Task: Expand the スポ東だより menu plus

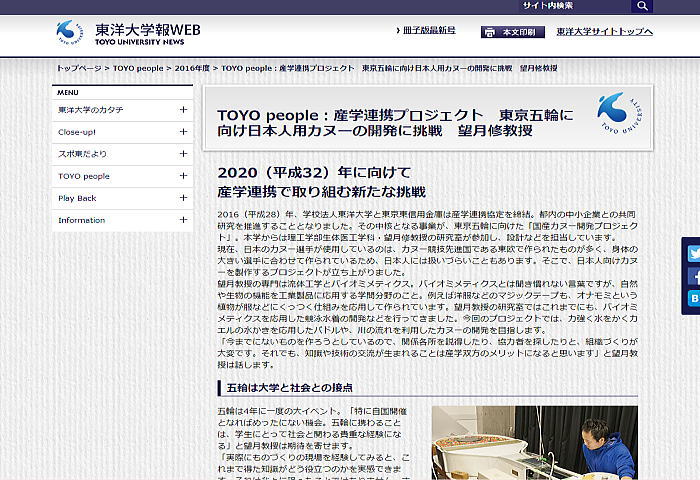Action: (x=183, y=154)
